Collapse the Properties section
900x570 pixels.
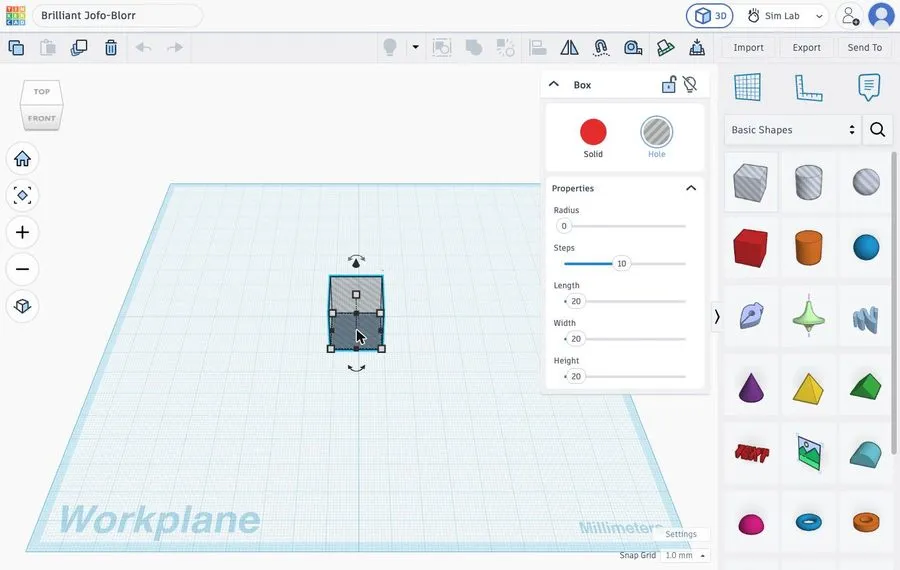(x=691, y=188)
